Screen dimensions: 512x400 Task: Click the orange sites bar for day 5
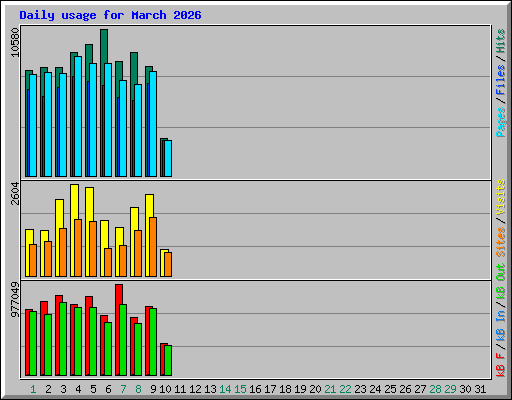click(93, 249)
